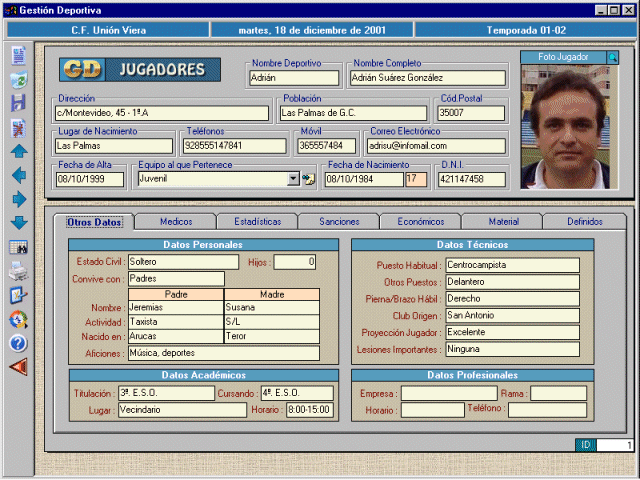Click the Otros Puestos field Delantero
This screenshot has height=480, width=640.
(x=512, y=282)
